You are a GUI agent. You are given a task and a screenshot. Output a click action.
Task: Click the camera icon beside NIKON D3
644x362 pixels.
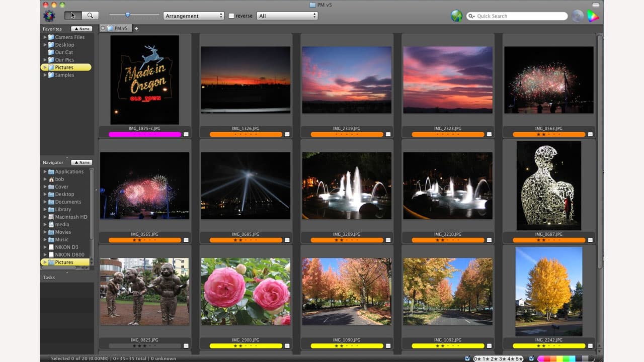point(52,247)
